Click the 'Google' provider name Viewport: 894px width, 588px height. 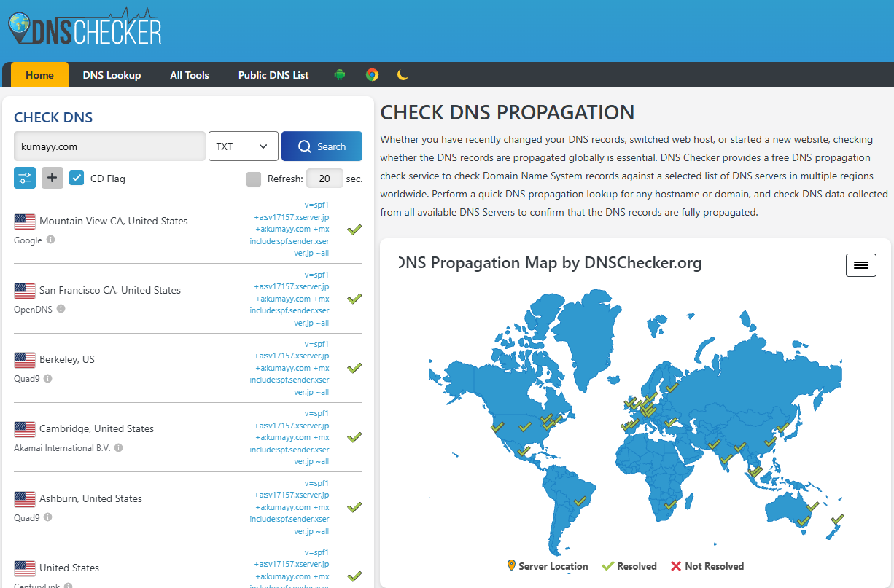28,240
